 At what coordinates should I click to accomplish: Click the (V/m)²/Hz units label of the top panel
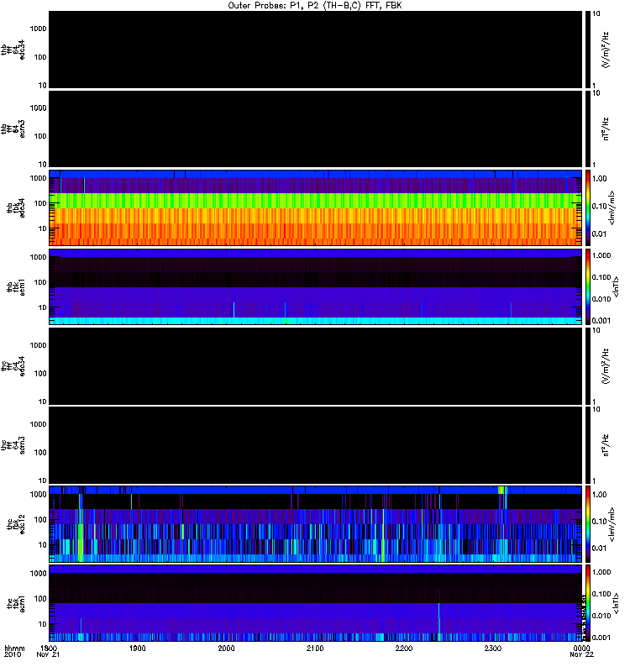[605, 50]
